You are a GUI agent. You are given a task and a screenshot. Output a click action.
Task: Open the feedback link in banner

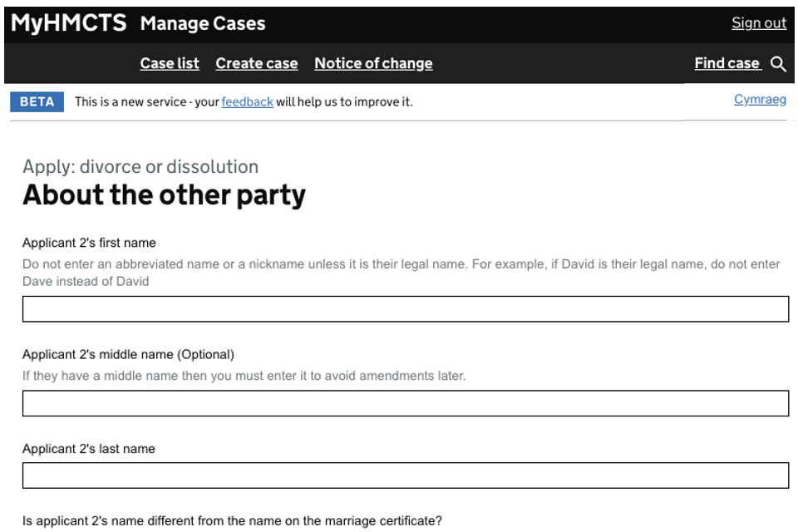[247, 102]
